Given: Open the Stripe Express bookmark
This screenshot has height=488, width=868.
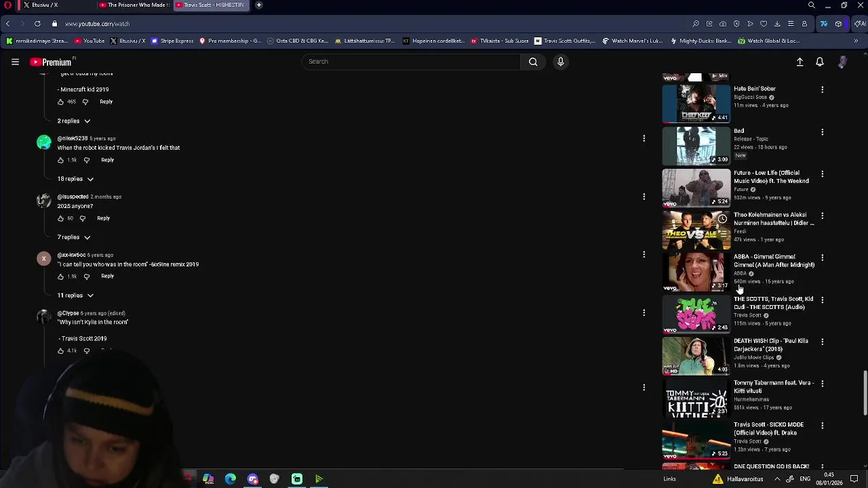Looking at the screenshot, I should tap(172, 41).
